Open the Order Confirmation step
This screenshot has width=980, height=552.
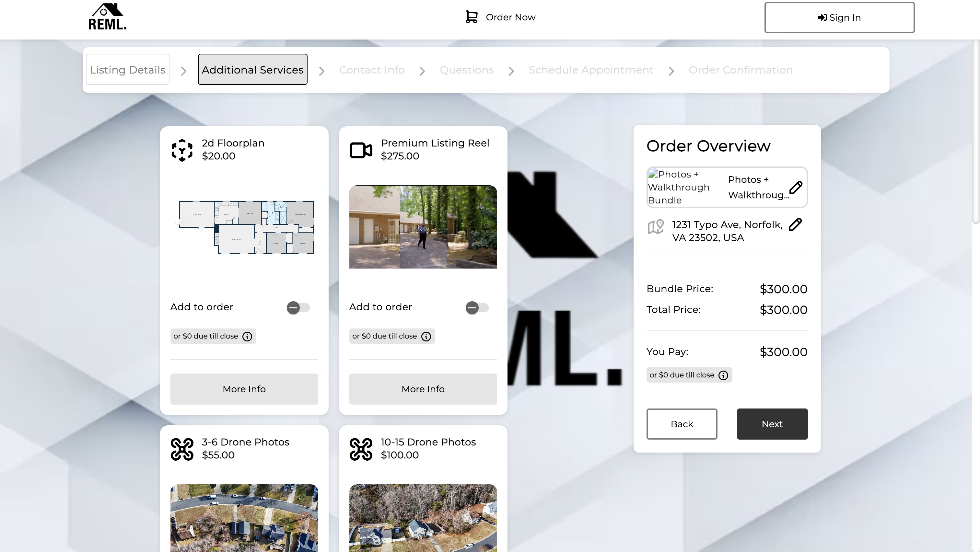(741, 70)
